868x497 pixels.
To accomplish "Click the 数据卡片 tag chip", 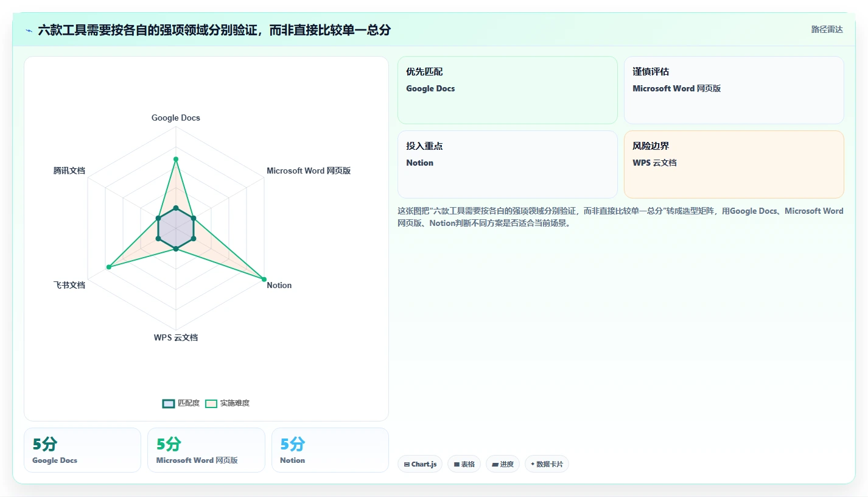I will point(547,464).
